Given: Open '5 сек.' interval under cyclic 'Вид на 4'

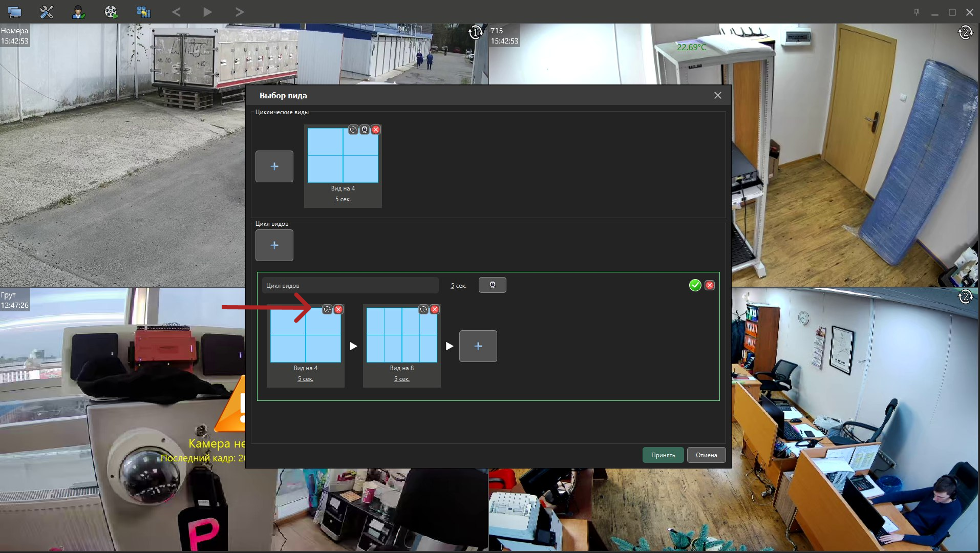Looking at the screenshot, I should (343, 199).
